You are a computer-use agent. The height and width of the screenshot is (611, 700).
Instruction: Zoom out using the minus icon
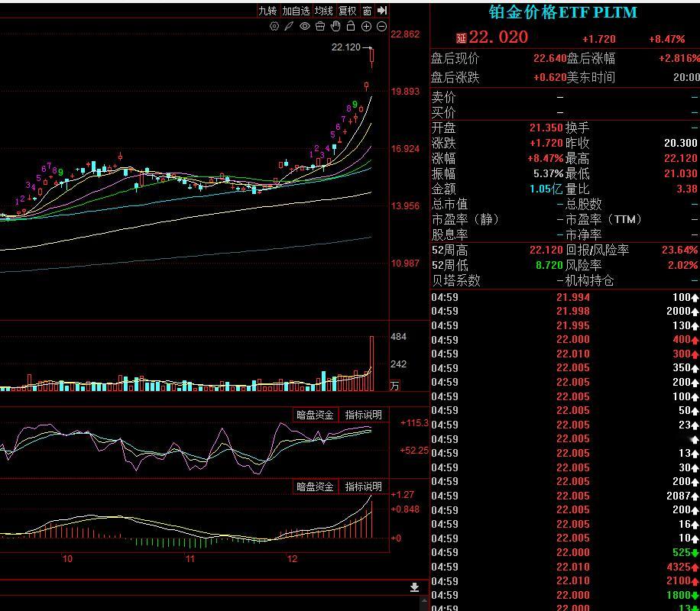381,25
